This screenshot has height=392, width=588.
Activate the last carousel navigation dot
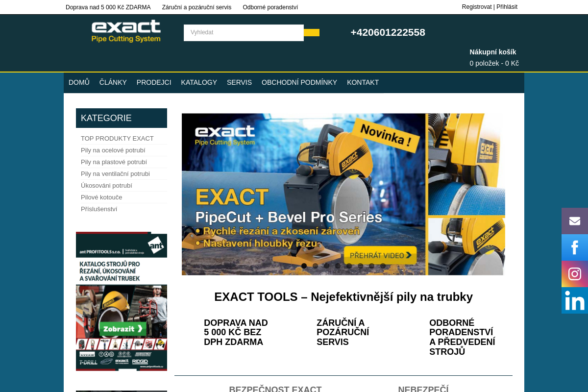point(382,265)
